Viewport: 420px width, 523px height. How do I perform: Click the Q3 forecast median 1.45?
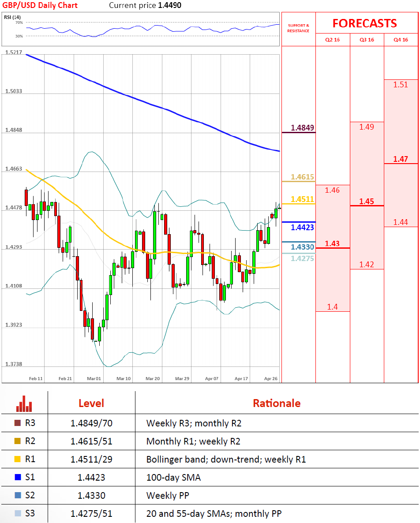click(366, 202)
